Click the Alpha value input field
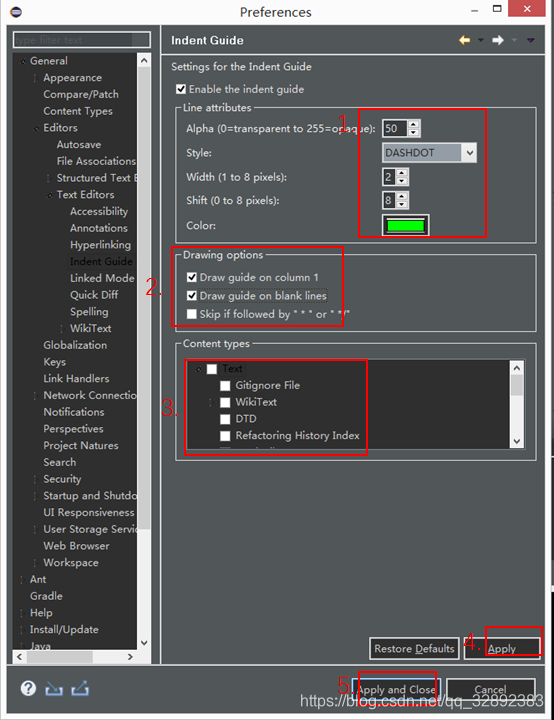 395,128
